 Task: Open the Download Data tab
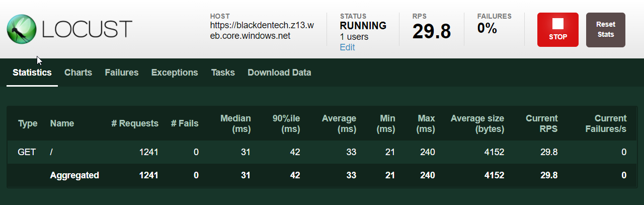tap(279, 73)
